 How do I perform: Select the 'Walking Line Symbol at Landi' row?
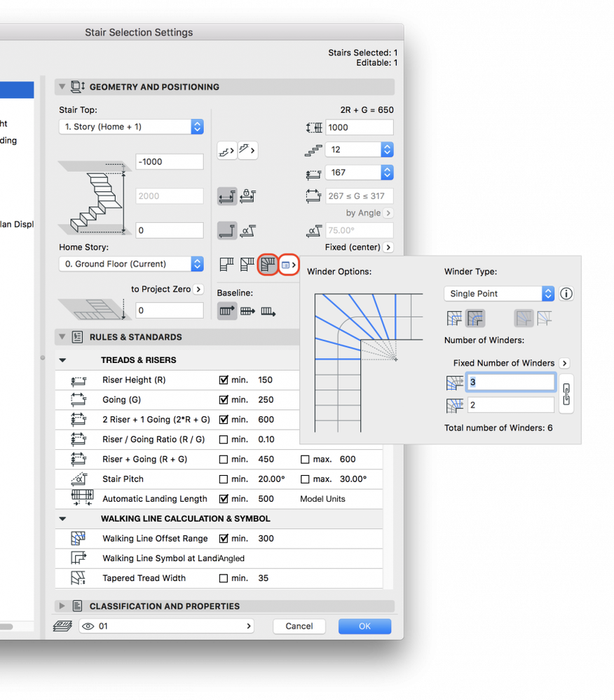pyautogui.click(x=219, y=558)
